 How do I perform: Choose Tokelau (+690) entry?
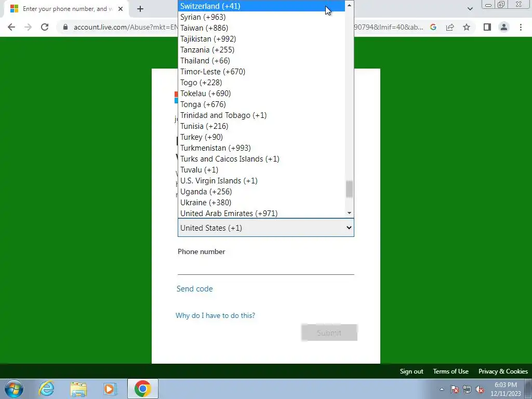(x=261, y=94)
